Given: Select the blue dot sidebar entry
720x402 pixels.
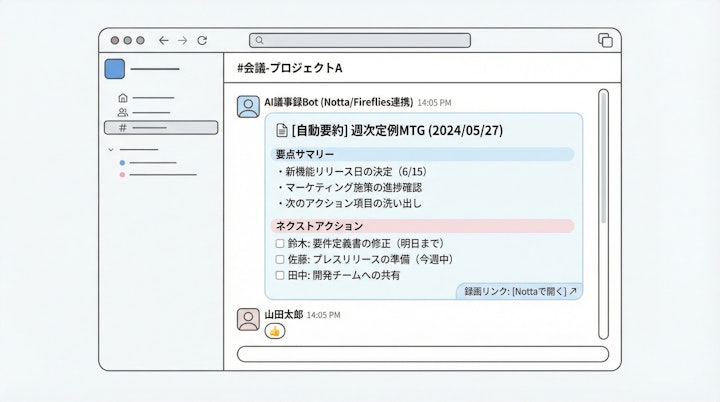Looking at the screenshot, I should tap(148, 163).
